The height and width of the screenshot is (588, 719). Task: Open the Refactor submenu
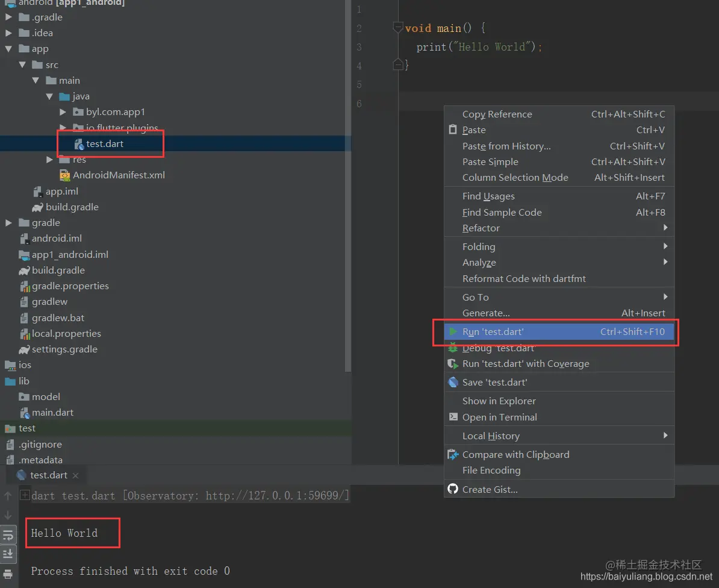coord(559,228)
